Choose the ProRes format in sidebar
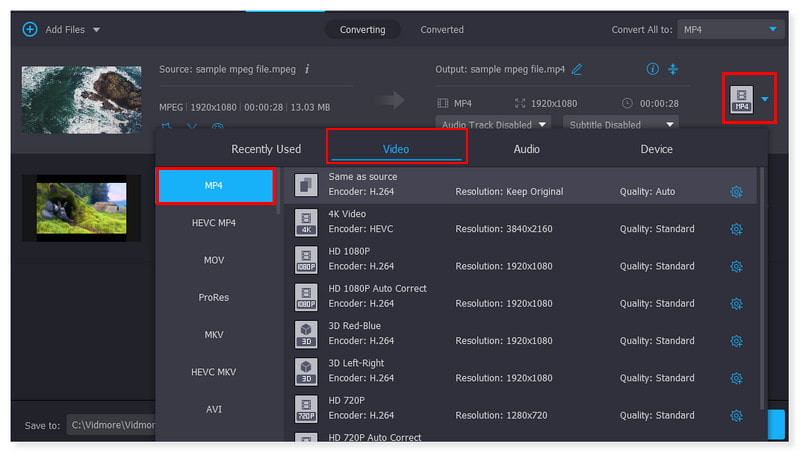 coord(214,297)
